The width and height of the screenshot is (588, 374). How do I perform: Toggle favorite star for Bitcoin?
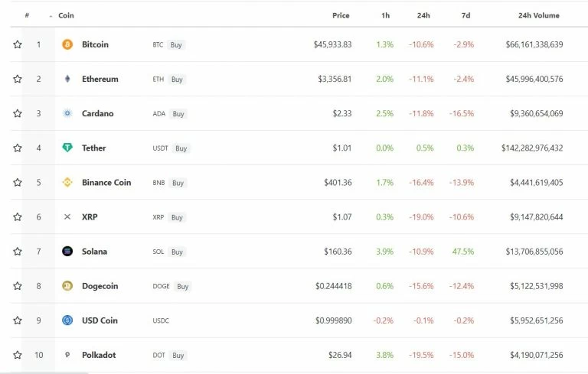coord(18,44)
